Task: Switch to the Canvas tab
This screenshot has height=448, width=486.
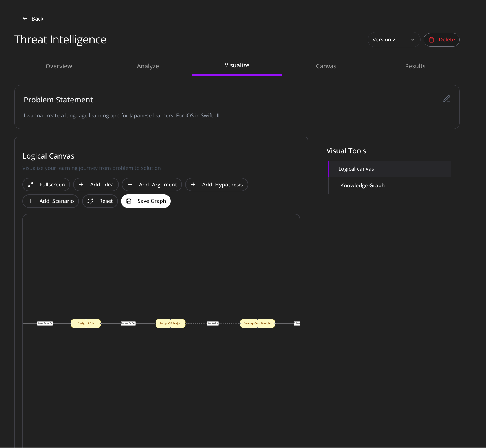Action: pos(326,66)
